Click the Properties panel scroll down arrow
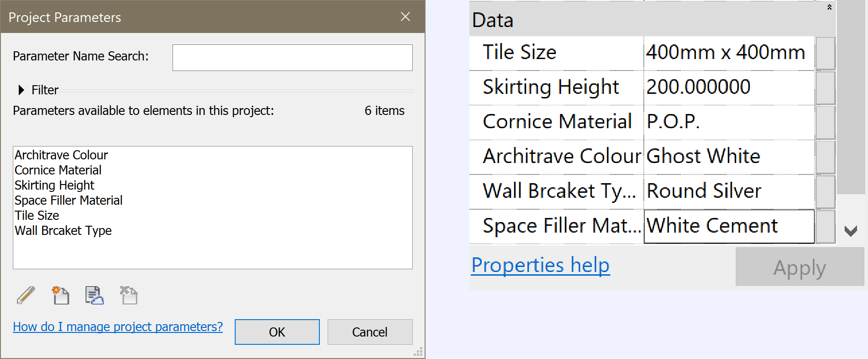Viewport: 868px width, 359px height. (851, 231)
